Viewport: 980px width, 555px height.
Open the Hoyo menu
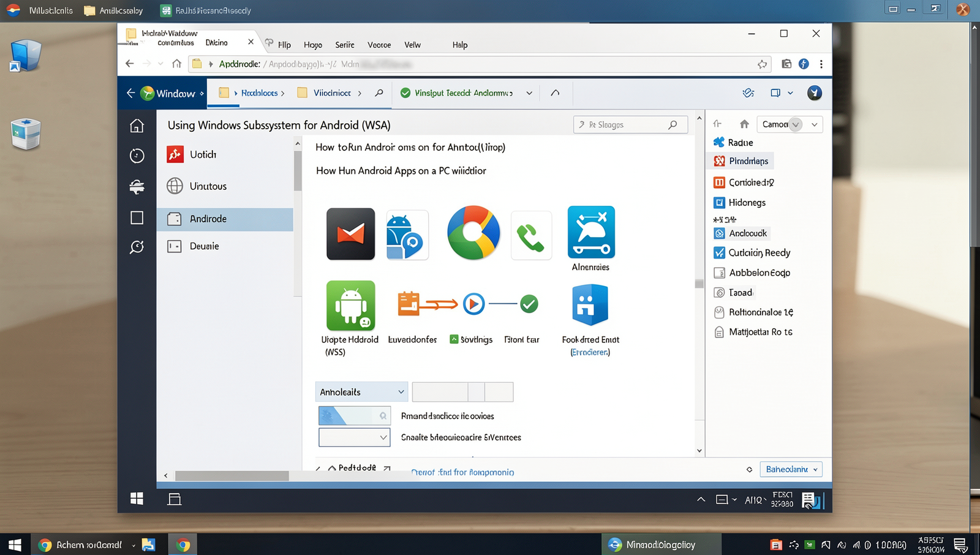click(313, 45)
